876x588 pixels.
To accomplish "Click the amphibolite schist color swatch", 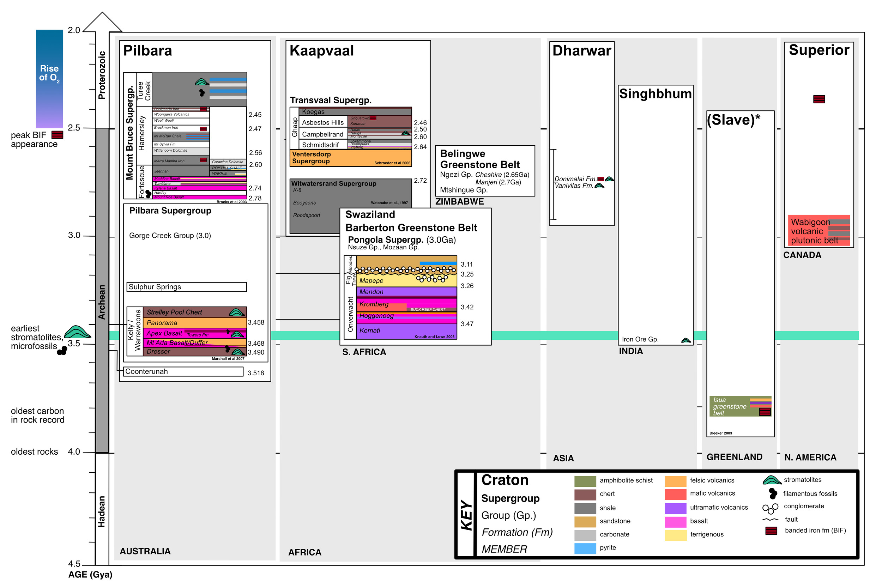I will tap(585, 481).
